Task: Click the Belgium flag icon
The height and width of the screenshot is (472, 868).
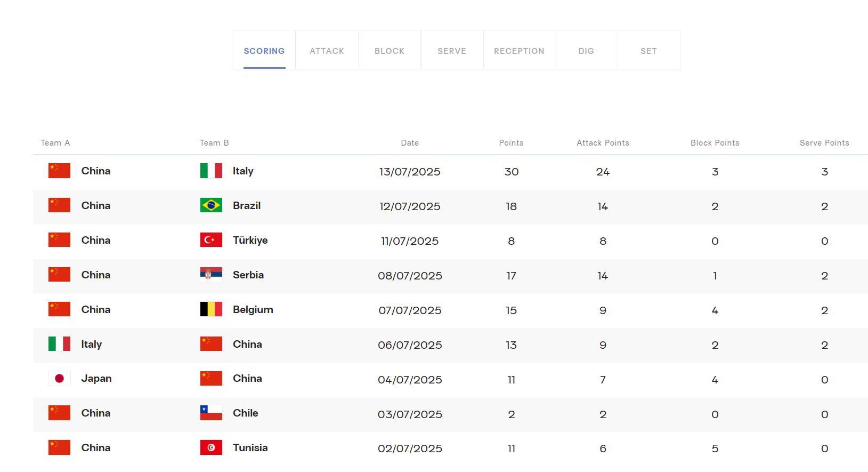Action: (211, 309)
